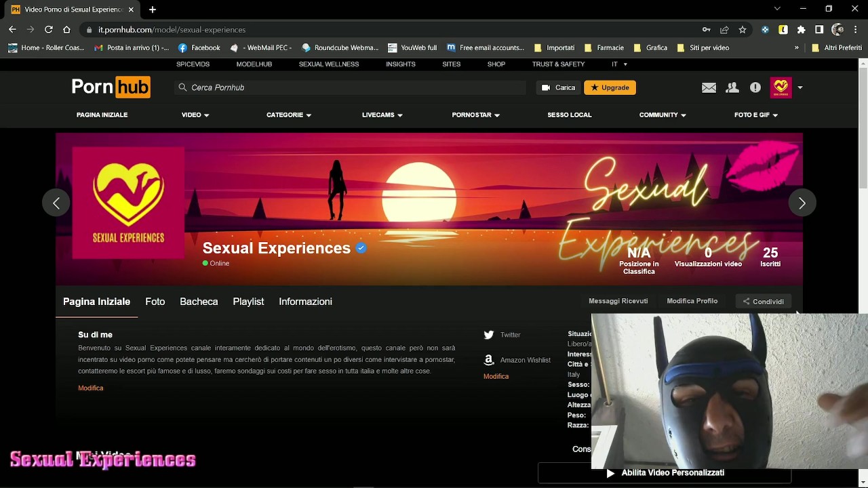
Task: Open the friends requests icon
Action: click(x=732, y=87)
